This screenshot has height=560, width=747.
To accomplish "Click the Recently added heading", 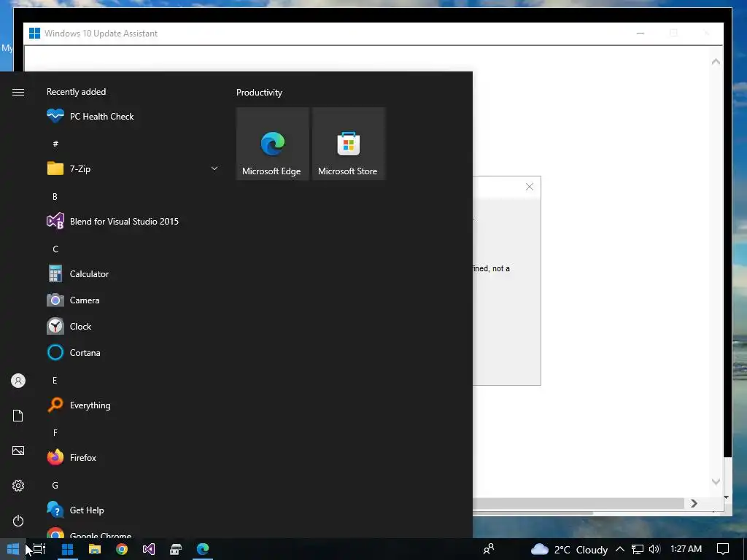I will [x=76, y=92].
